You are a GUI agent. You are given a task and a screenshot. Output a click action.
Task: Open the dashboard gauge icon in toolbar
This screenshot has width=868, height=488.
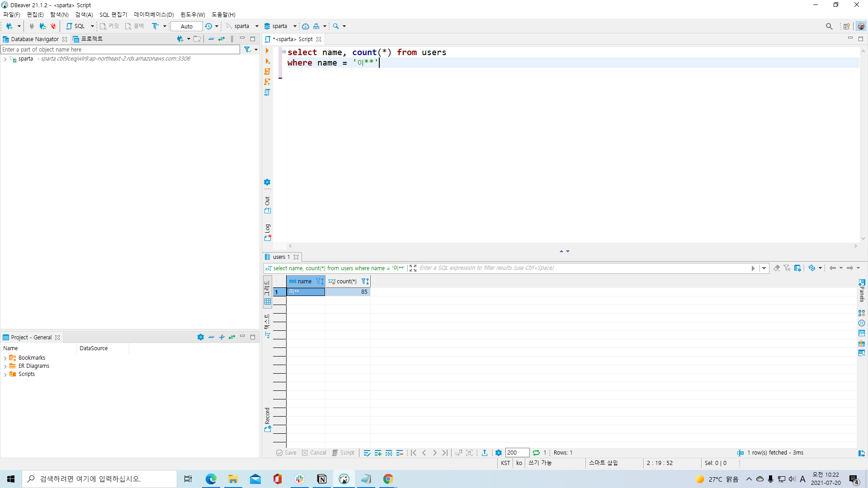click(306, 26)
